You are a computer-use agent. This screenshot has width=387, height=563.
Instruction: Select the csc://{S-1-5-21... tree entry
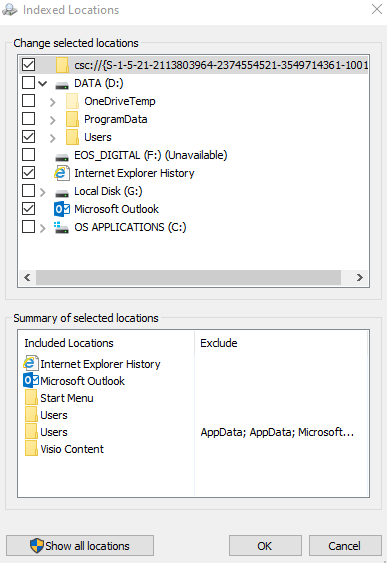point(221,65)
